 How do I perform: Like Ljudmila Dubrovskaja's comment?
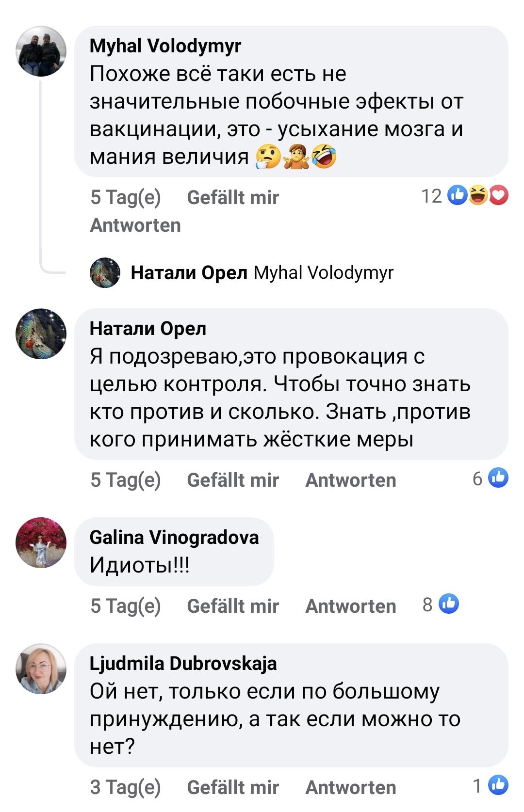click(x=233, y=787)
